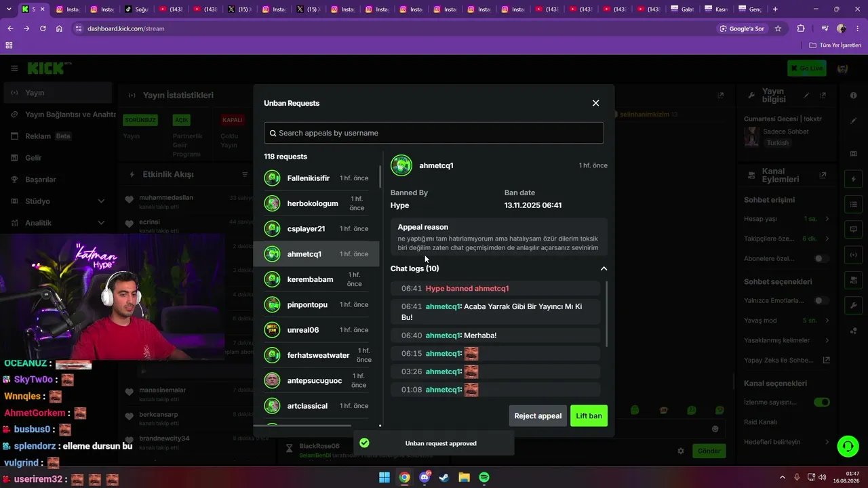Collapse the Chat logs section
This screenshot has width=868, height=488.
pos(604,268)
